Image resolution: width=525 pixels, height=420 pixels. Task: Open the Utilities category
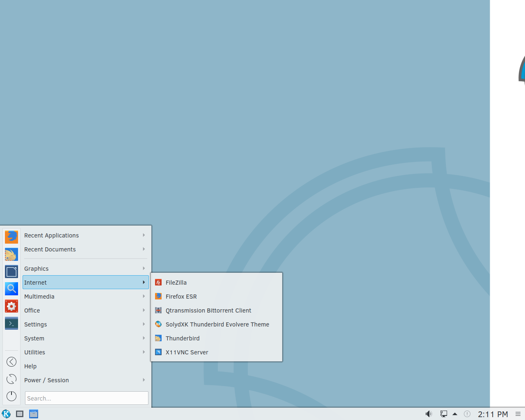(x=86, y=352)
